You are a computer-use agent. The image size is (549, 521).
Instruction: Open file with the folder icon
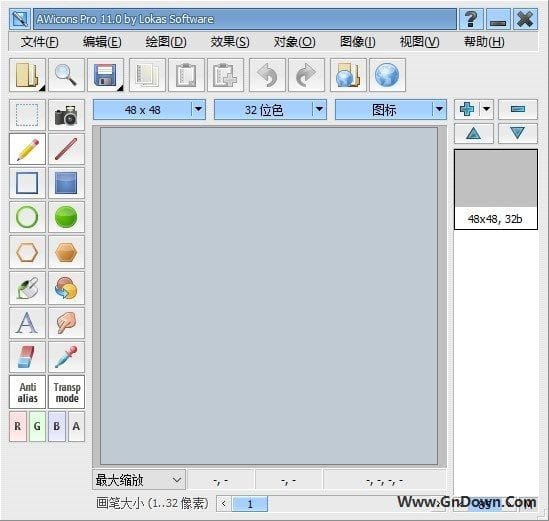coord(27,75)
